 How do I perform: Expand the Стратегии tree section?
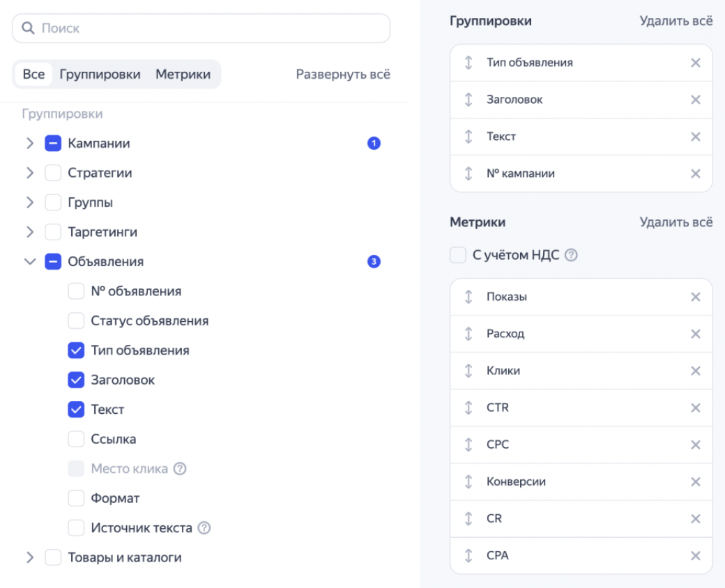coord(30,173)
